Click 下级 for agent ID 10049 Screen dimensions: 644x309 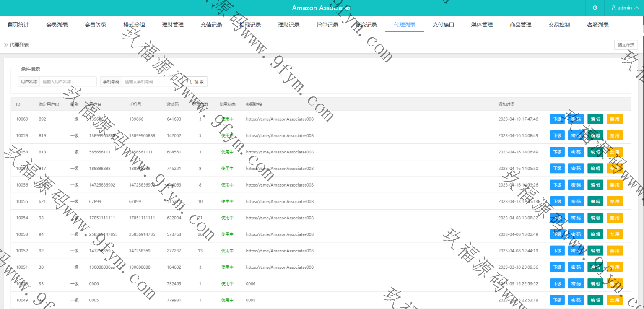pos(557,300)
